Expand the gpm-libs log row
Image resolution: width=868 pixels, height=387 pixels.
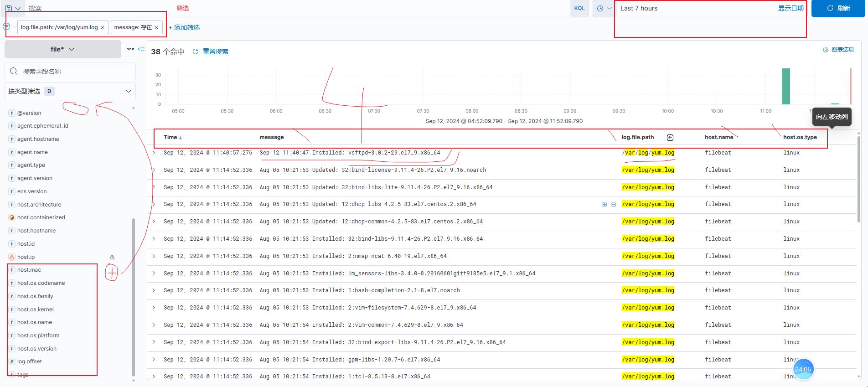(x=154, y=360)
